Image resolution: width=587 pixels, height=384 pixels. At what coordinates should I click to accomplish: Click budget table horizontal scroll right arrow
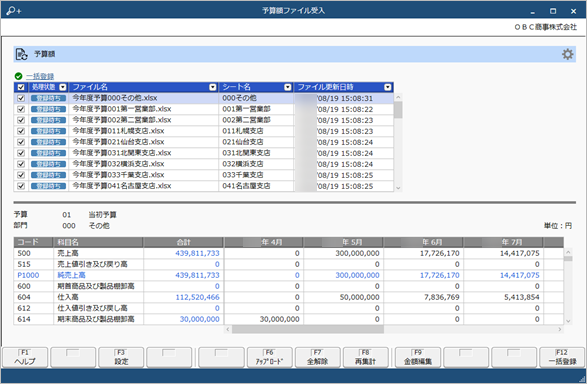560,329
